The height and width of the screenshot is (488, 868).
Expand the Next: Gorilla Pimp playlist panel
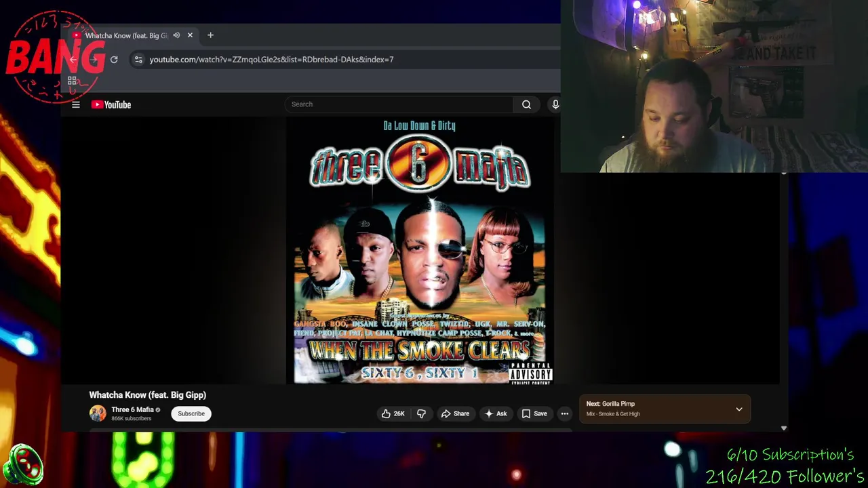click(x=739, y=409)
